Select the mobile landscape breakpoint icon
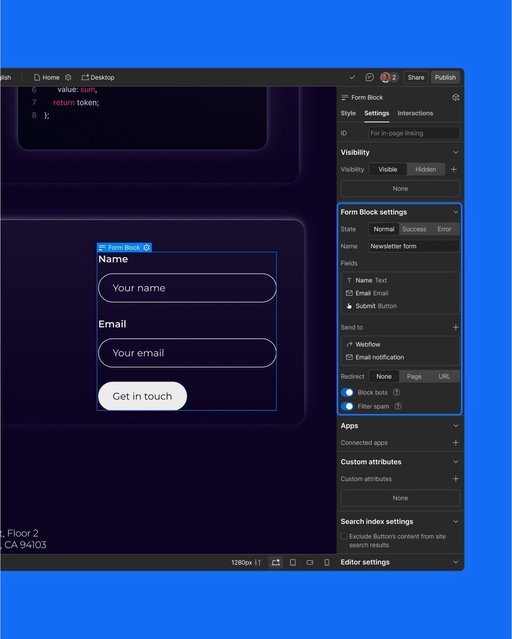Screen dimensions: 512x639 tap(310, 562)
